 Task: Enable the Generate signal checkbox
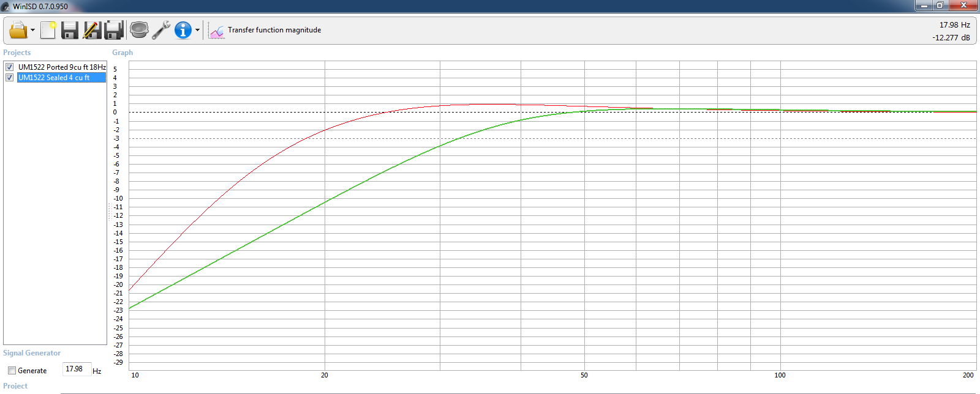tap(12, 371)
